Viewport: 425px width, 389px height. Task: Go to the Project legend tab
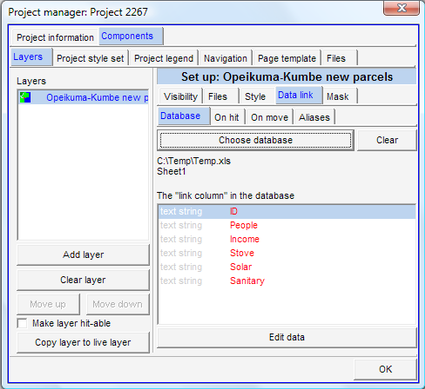click(x=164, y=58)
